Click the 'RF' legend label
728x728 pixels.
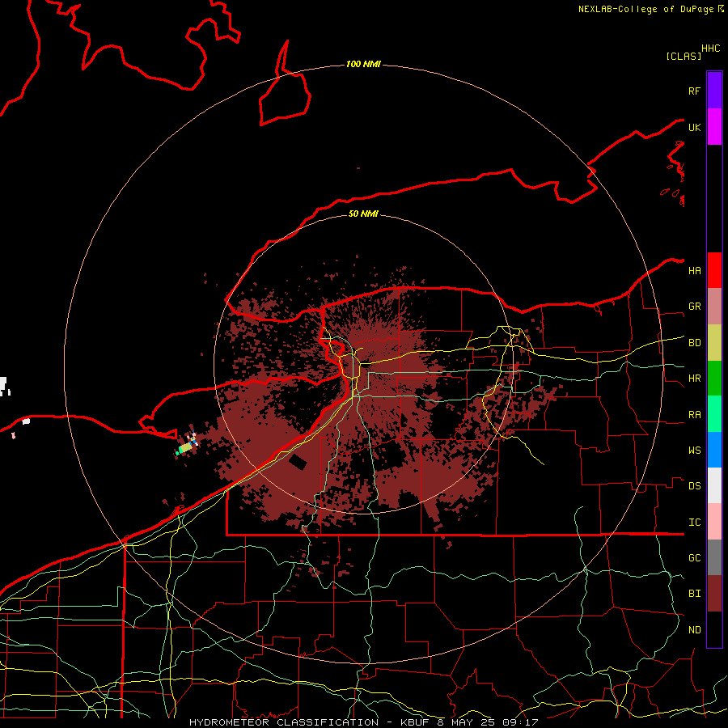tap(694, 91)
